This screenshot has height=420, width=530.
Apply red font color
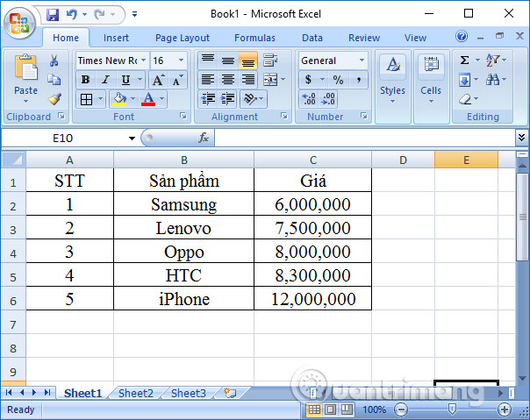pyautogui.click(x=148, y=99)
